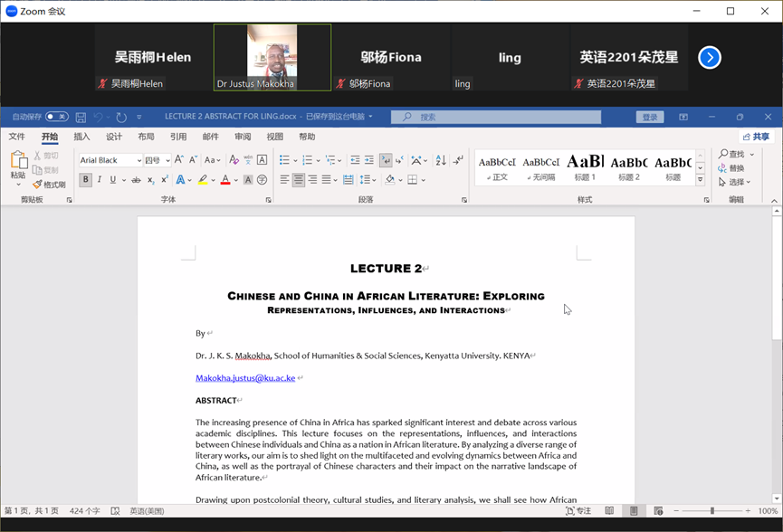Toggle the AutoSave (自动保存) switch
Image resolution: width=783 pixels, height=532 pixels.
click(x=56, y=117)
